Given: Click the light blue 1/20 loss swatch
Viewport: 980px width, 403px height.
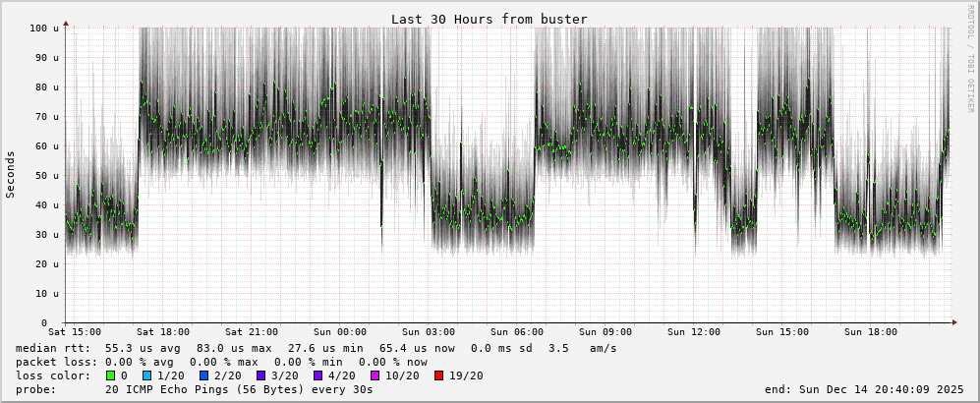Looking at the screenshot, I should click(x=146, y=375).
